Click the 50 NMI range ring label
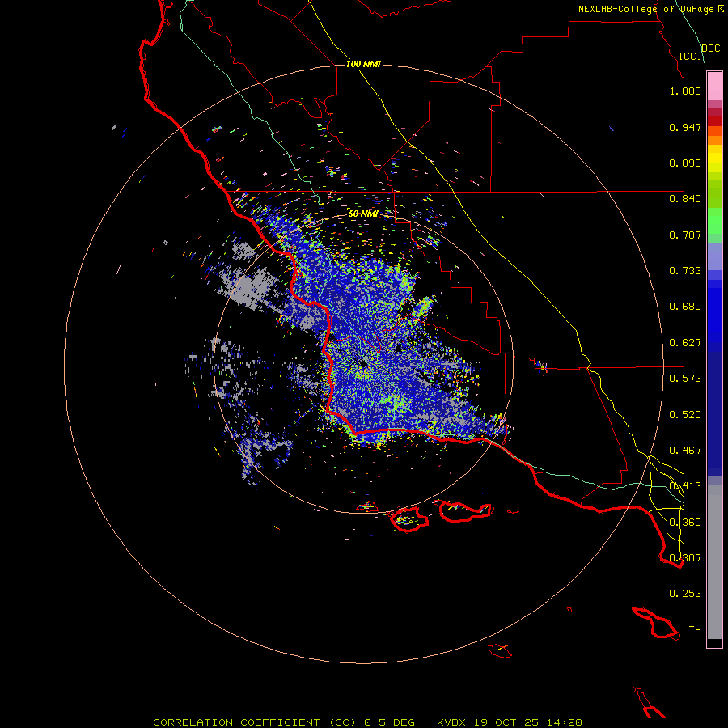Viewport: 728px width, 728px height. (363, 214)
